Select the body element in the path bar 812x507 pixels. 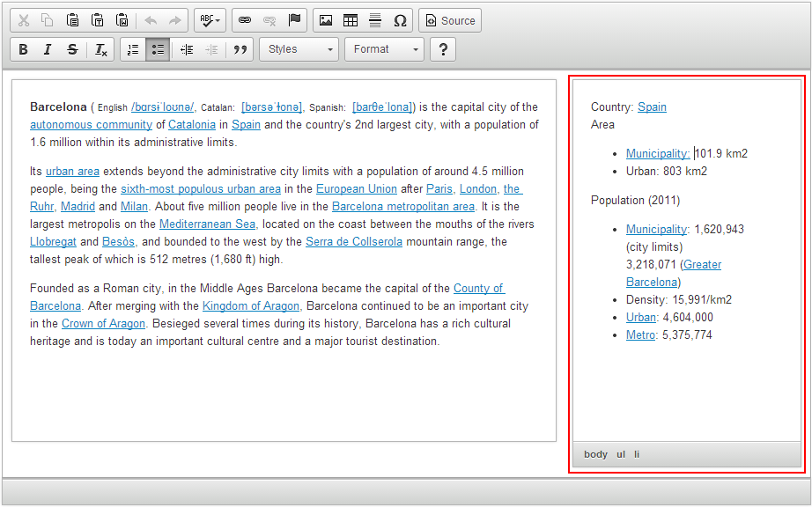595,454
